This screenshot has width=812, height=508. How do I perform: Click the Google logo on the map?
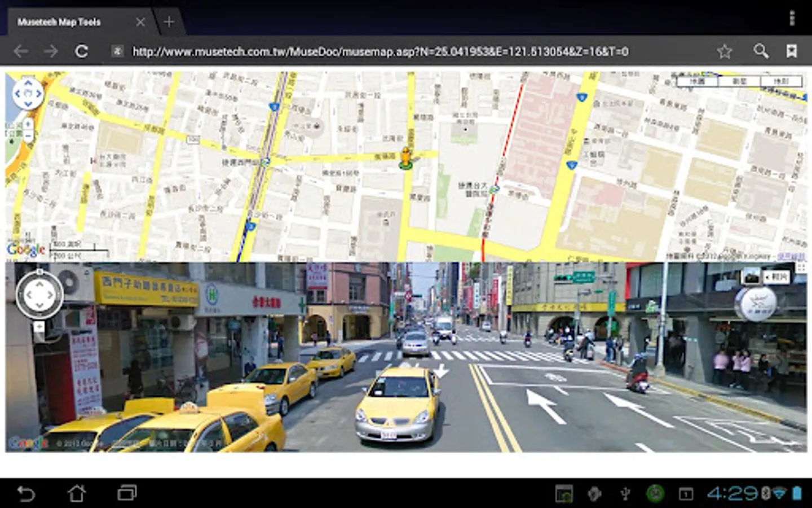coord(26,249)
